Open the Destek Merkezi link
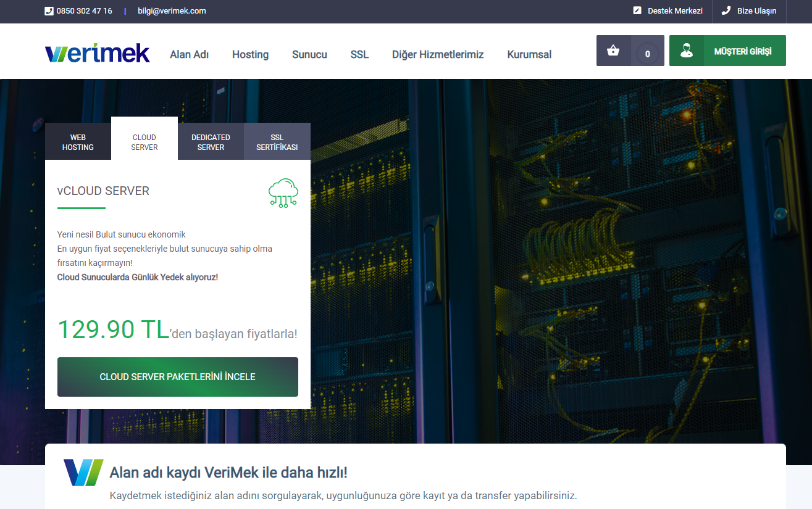Viewport: 812px width, 509px height. pyautogui.click(x=675, y=11)
